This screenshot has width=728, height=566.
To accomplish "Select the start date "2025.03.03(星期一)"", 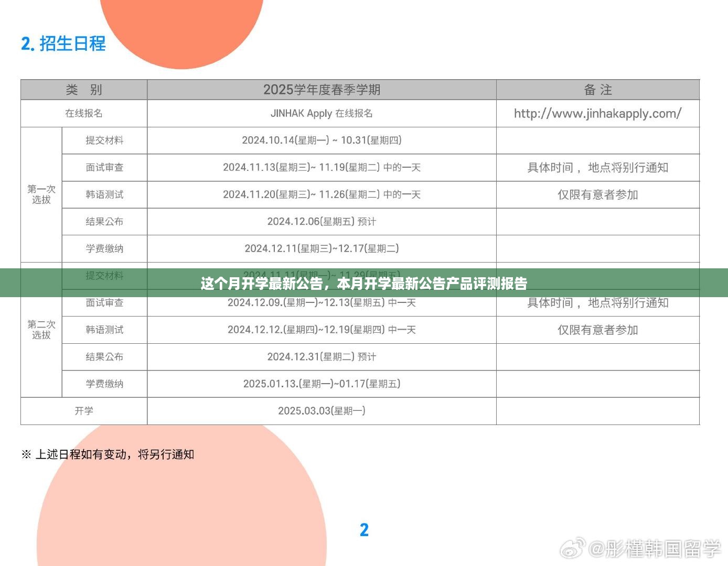I will tap(322, 411).
